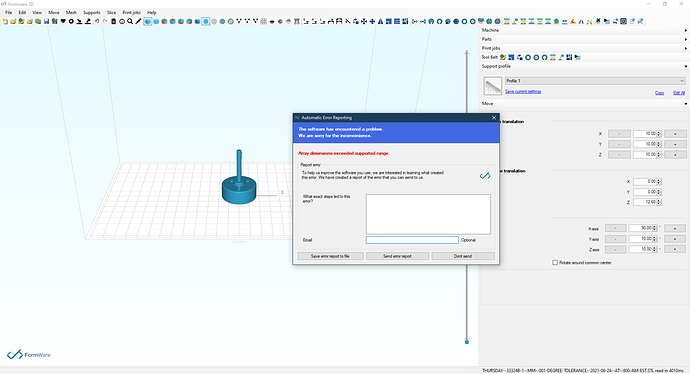Click the minus button for X relative translation
The width and height of the screenshot is (690, 374).
tap(619, 134)
